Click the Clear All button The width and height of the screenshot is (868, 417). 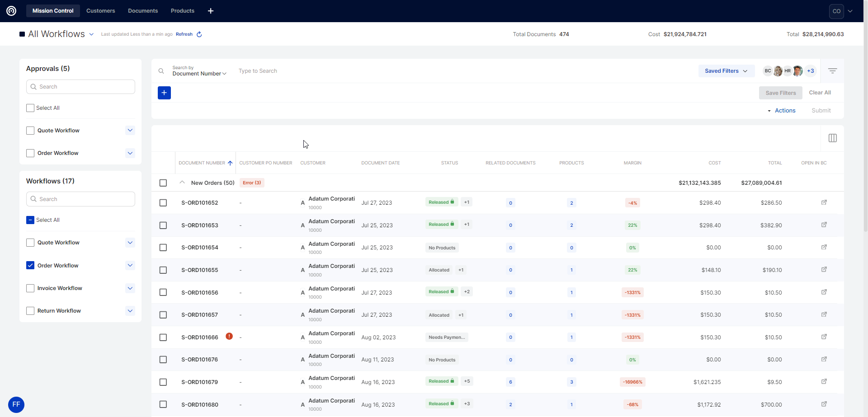[820, 93]
